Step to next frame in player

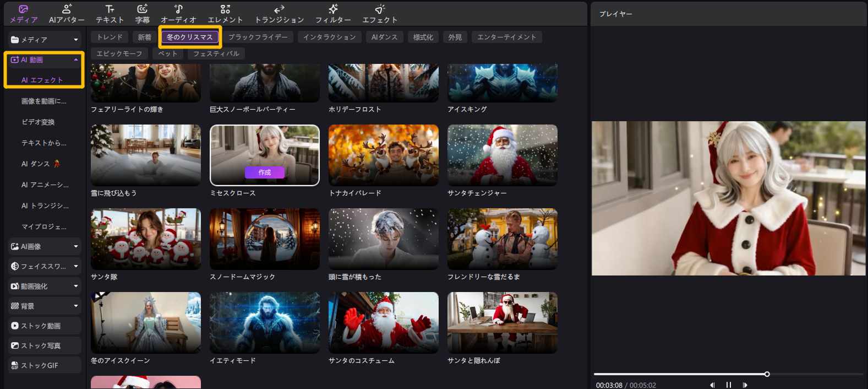click(x=745, y=385)
